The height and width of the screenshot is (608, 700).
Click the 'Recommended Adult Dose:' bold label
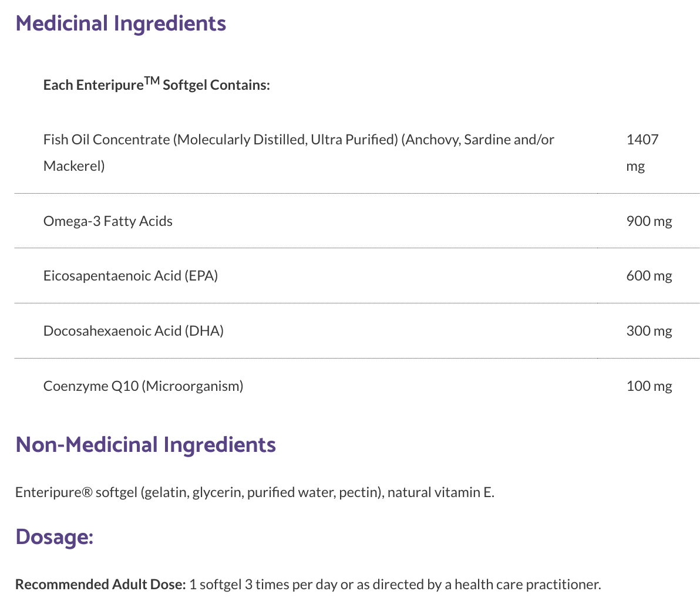click(100, 585)
